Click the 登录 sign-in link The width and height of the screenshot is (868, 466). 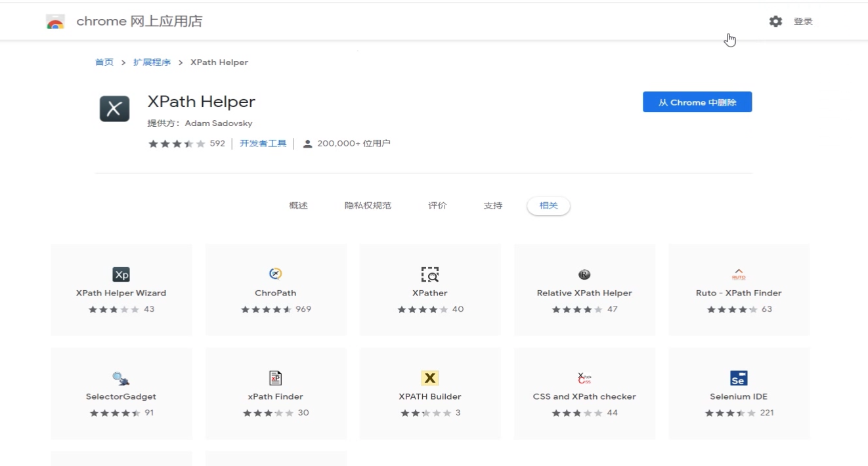coord(804,20)
